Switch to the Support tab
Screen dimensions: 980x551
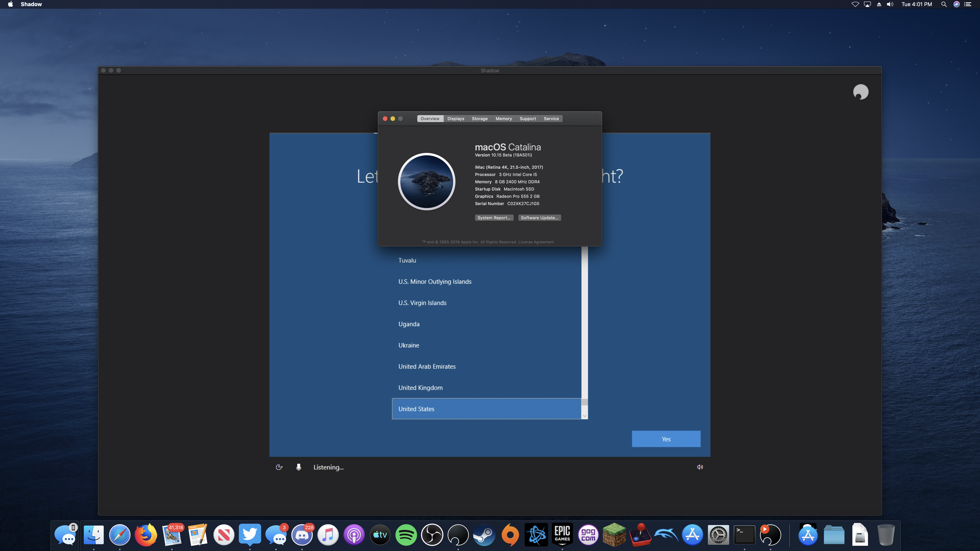[528, 119]
